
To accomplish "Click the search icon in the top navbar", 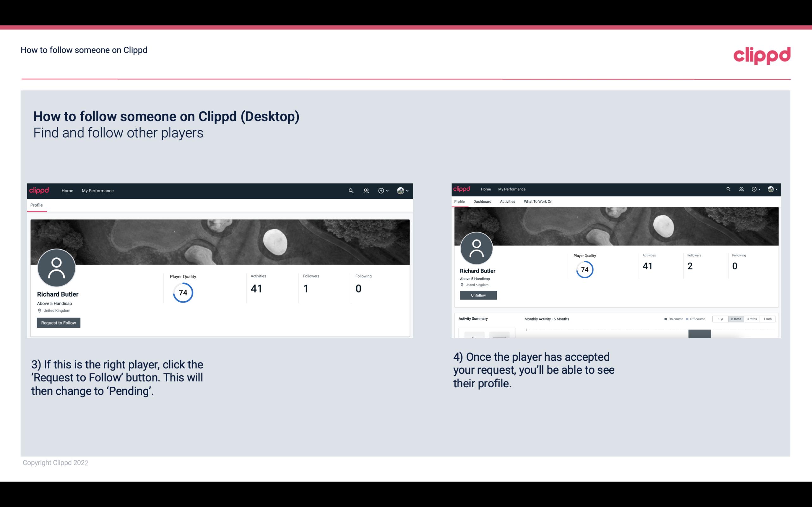I will (350, 190).
